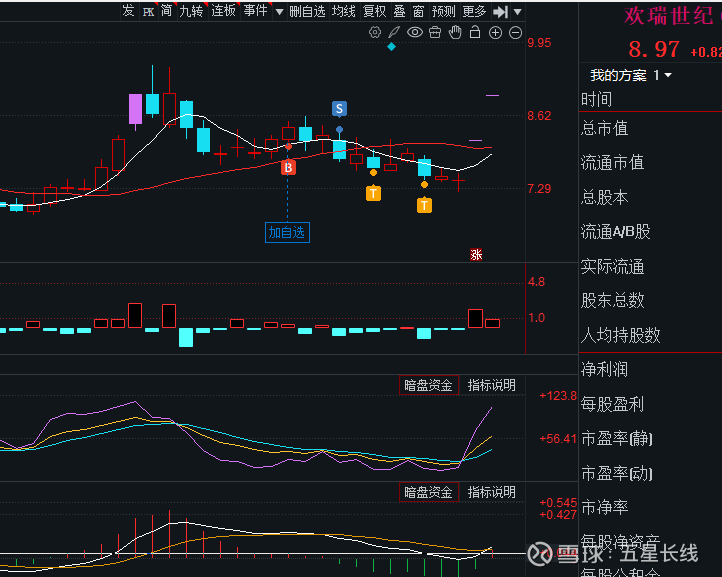Select the feather drawing tool
The width and height of the screenshot is (722, 577).
pos(394,32)
